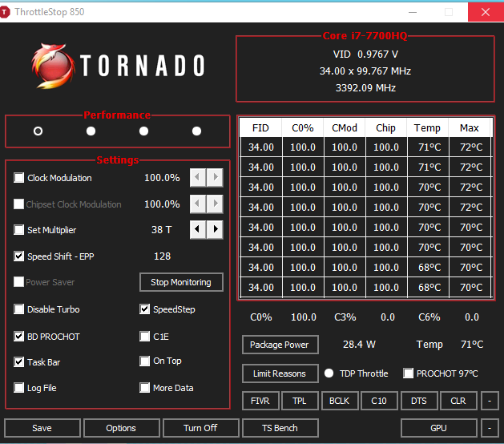Click the ThrottleStop title bar app icon
Screen dimensions: 504x444
(5, 12)
